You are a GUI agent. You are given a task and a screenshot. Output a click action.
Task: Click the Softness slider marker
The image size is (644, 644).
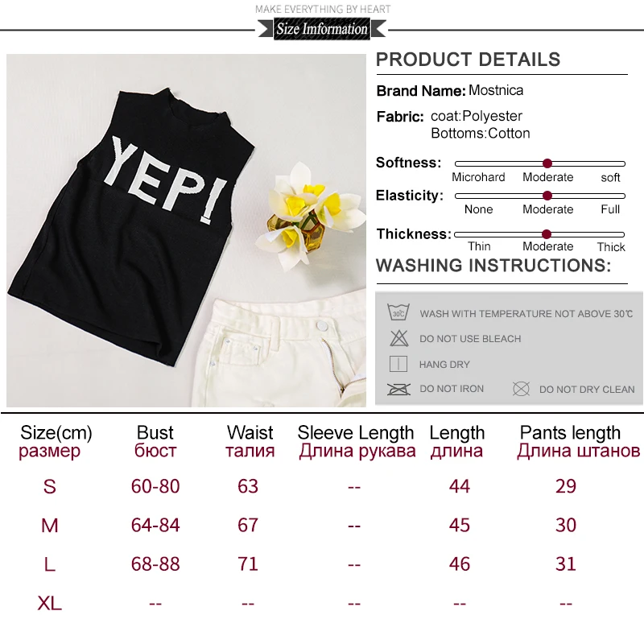tap(547, 163)
